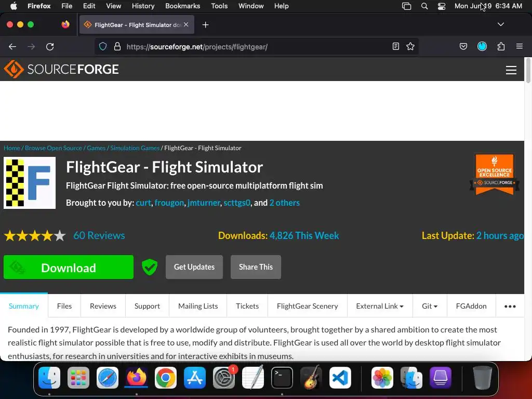Viewport: 532px width, 399px height.
Task: Click Get Updates button
Action: coord(194,267)
